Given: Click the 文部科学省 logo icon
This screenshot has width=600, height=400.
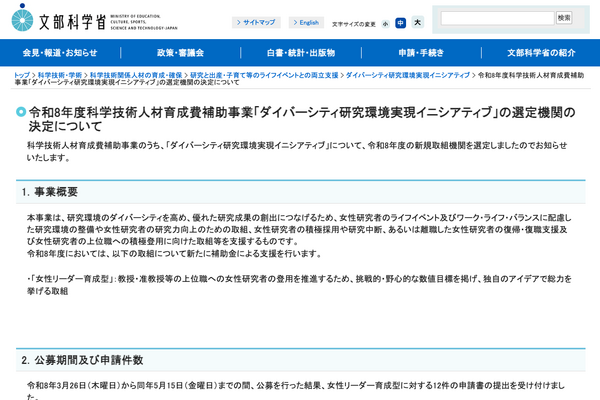Looking at the screenshot, I should pyautogui.click(x=22, y=18).
